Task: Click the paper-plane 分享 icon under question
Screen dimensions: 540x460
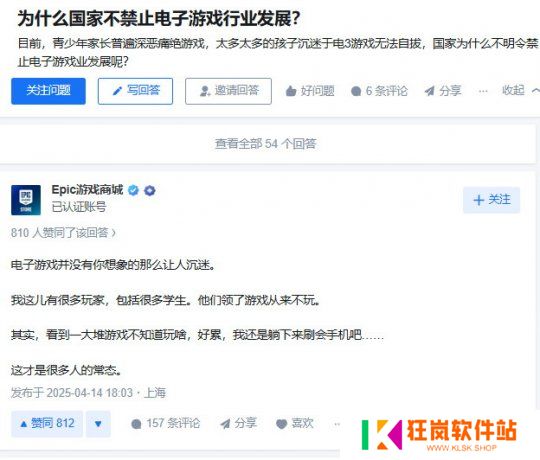Action: [x=429, y=91]
